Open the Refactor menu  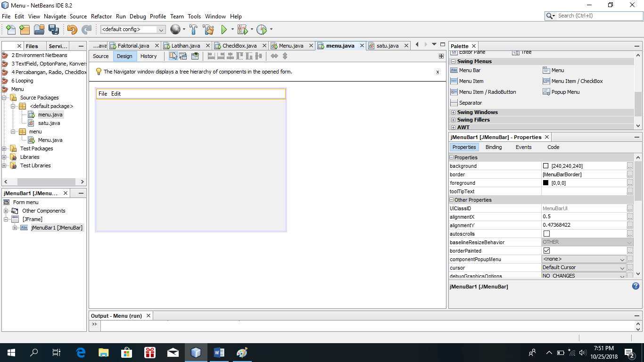tap(101, 16)
